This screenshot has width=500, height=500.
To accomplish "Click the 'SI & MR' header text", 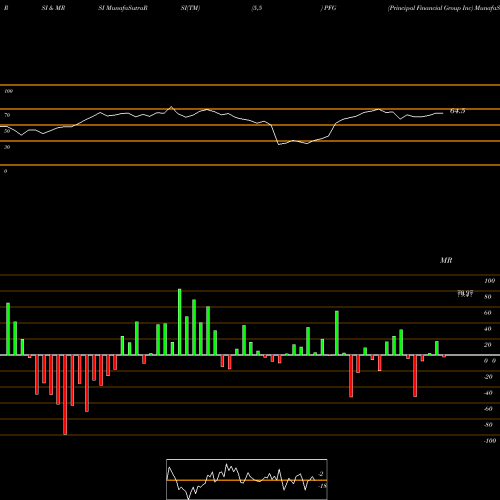I will coord(53,8).
